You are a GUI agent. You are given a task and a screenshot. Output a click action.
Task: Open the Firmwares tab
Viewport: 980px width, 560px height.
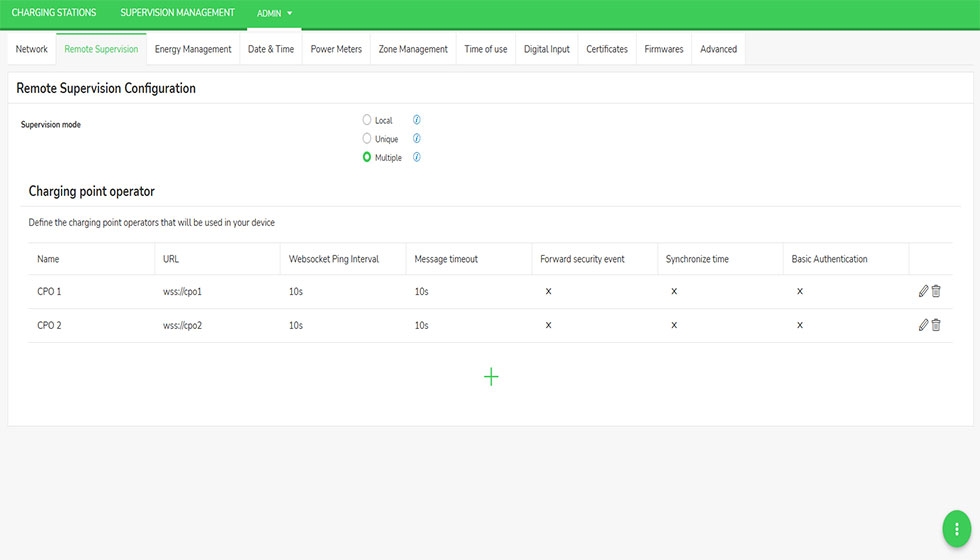pos(664,49)
